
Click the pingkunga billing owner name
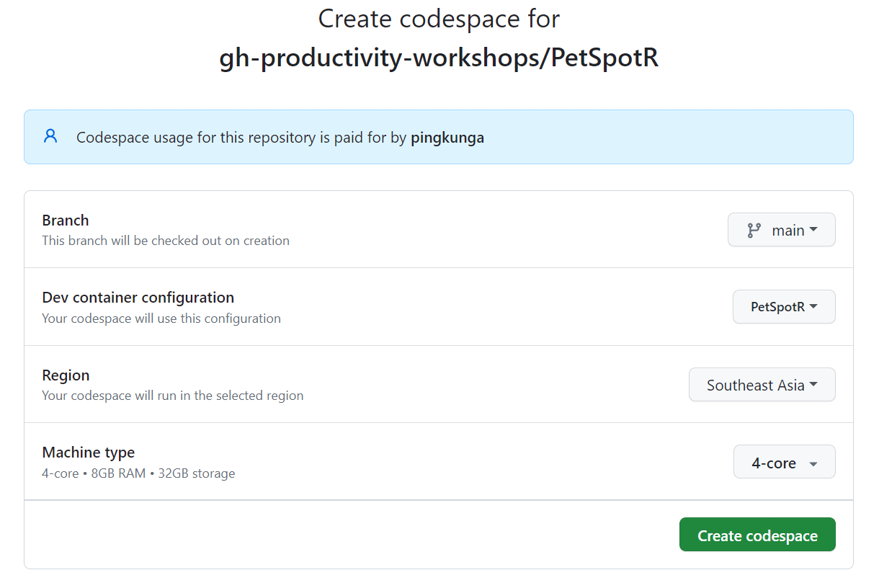447,137
